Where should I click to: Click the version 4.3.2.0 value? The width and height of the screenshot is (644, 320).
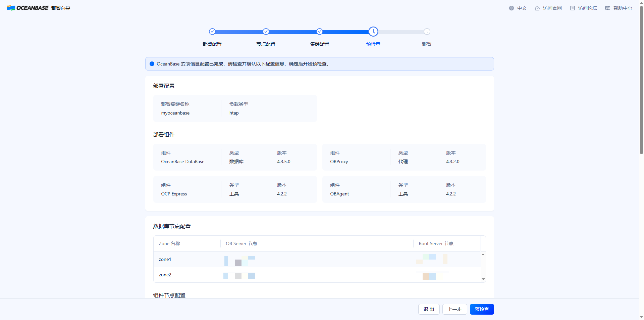[453, 162]
